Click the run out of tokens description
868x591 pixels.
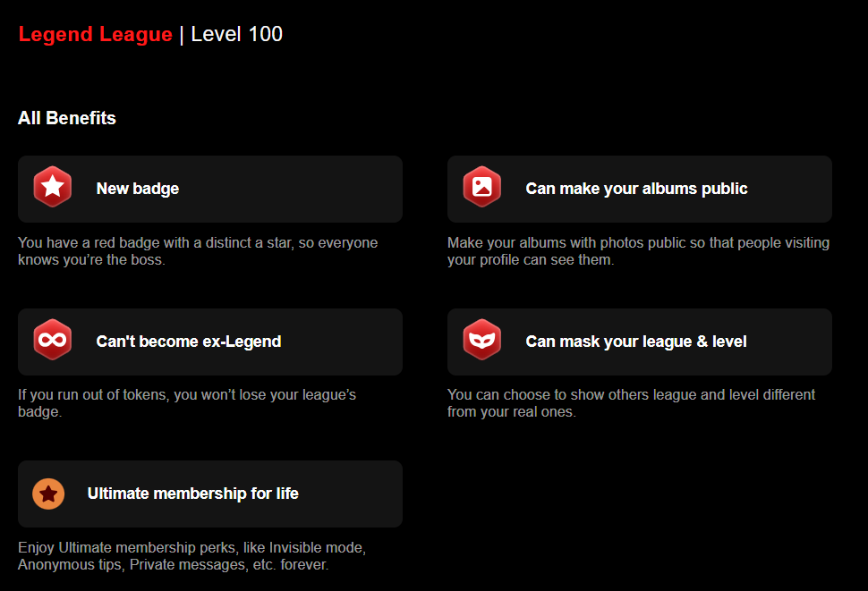tap(187, 403)
